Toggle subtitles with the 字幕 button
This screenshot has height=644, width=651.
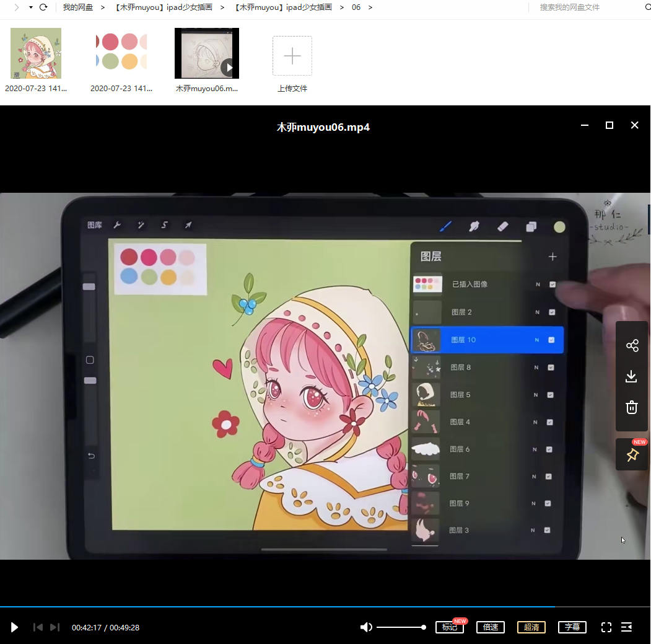coord(572,627)
